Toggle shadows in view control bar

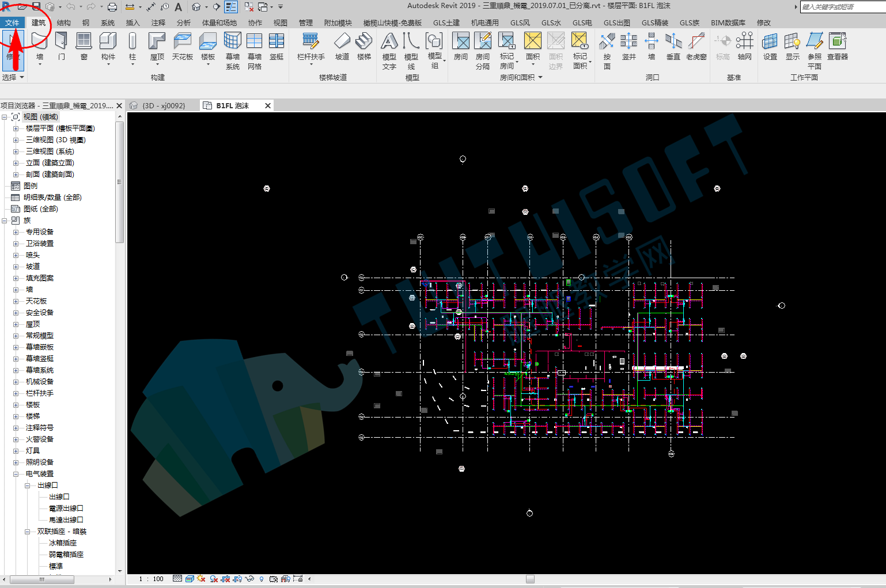tap(214, 579)
